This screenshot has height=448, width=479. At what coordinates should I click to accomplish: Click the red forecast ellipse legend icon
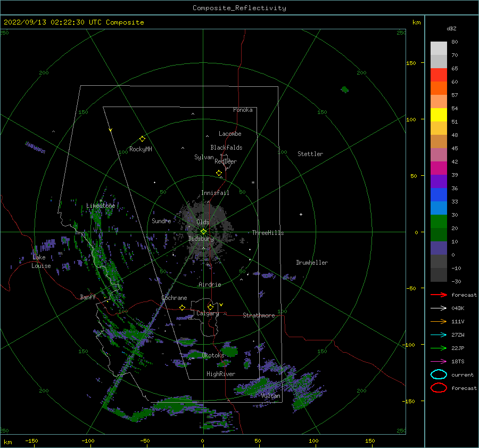click(x=439, y=388)
